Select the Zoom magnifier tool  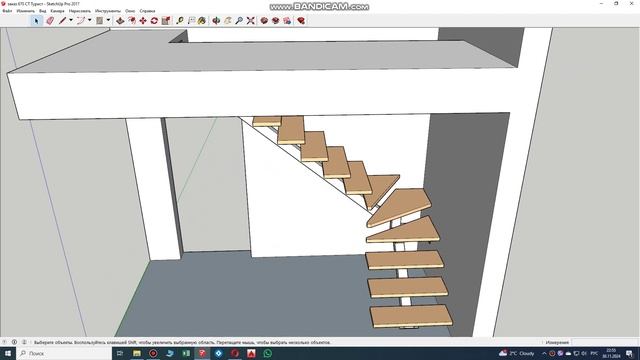click(x=239, y=20)
